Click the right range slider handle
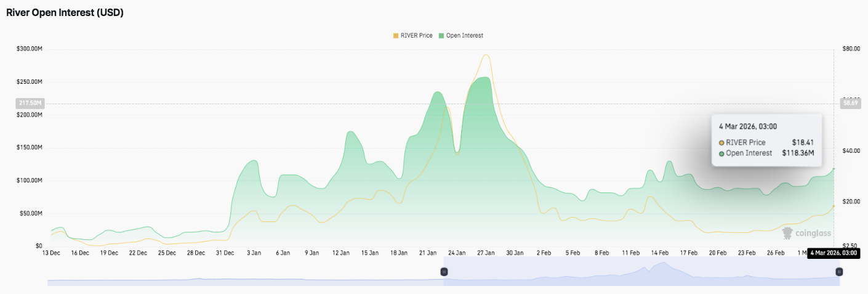 pos(838,271)
